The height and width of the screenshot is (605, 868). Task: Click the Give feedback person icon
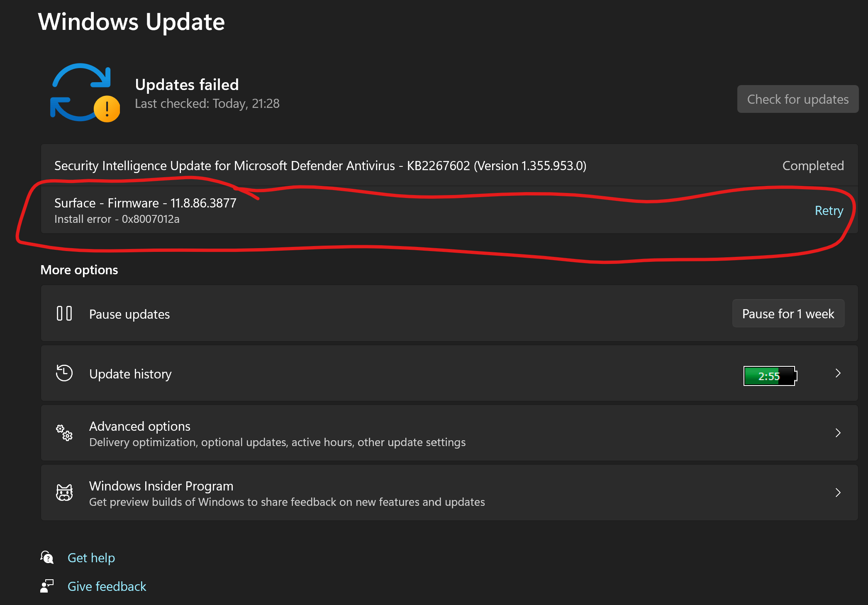47,586
